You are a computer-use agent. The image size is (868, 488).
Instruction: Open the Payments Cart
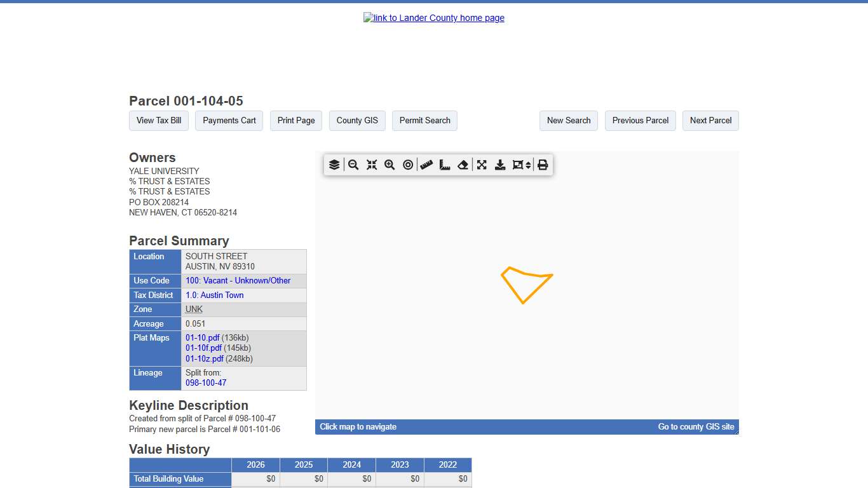229,121
